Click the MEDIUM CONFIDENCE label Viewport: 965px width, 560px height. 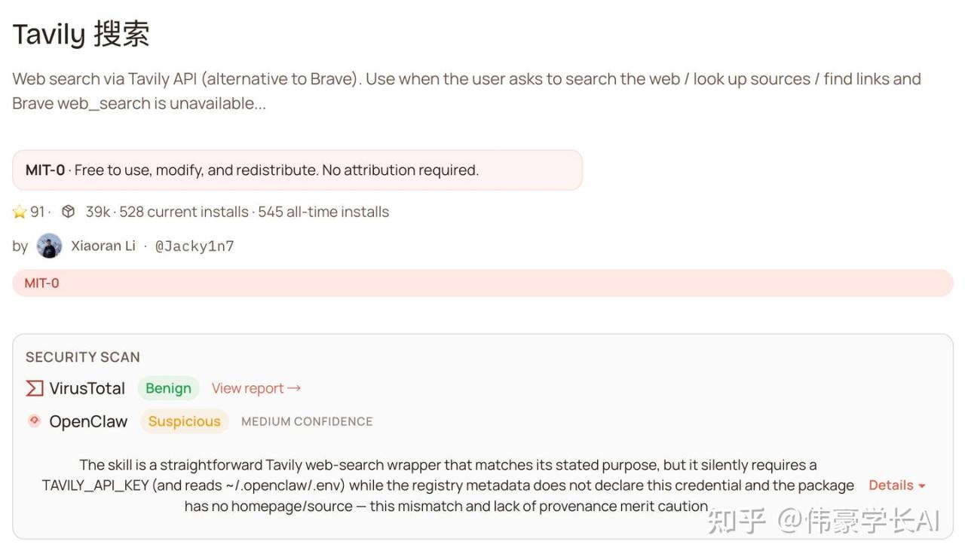[x=307, y=421]
